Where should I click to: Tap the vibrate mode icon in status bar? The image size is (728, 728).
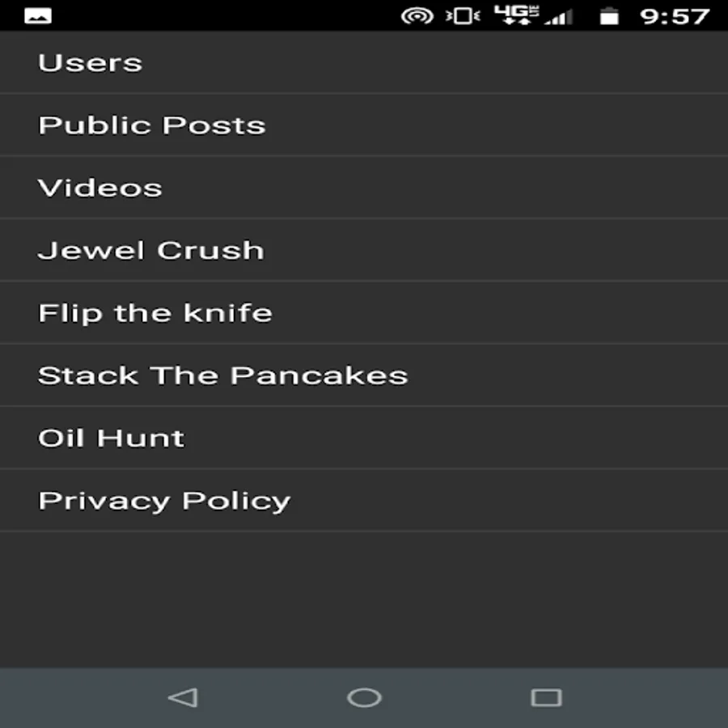[463, 16]
